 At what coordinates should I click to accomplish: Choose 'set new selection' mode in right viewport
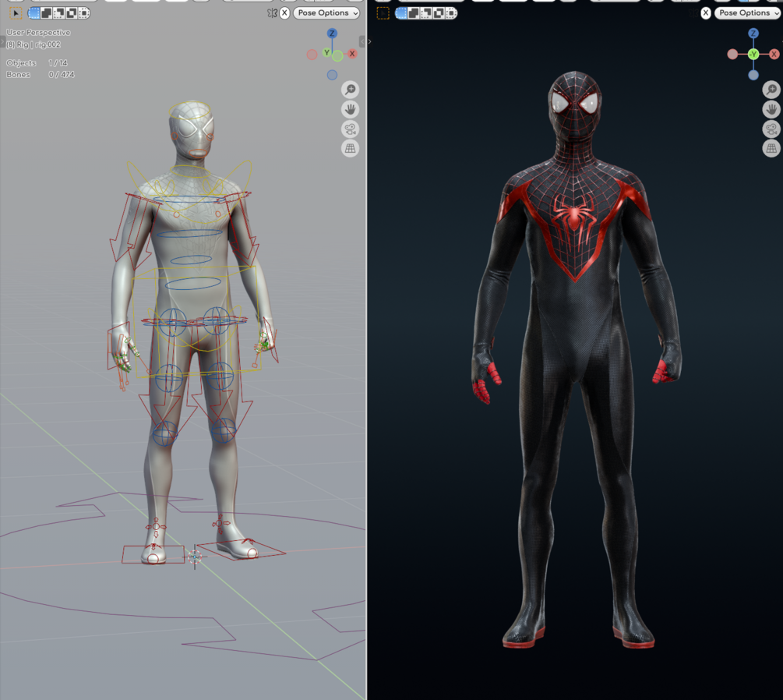(401, 13)
